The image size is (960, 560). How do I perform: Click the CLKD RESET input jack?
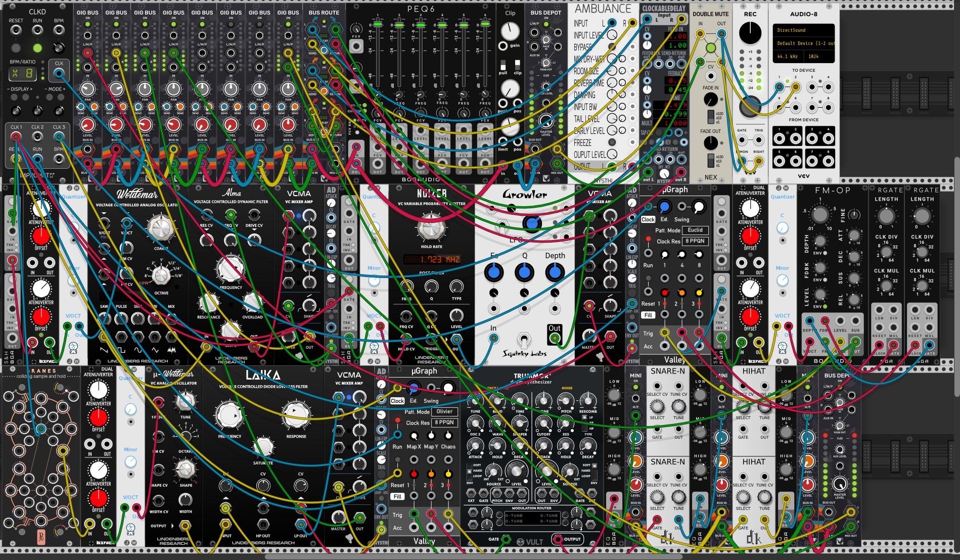pyautogui.click(x=16, y=30)
